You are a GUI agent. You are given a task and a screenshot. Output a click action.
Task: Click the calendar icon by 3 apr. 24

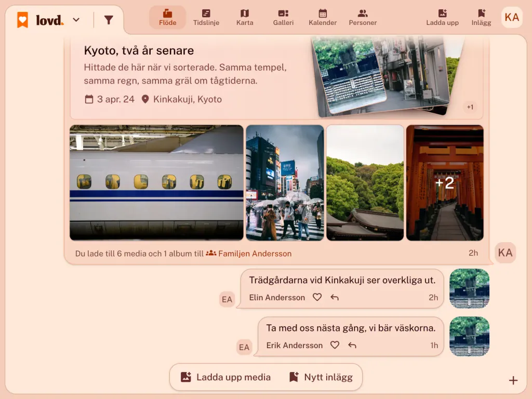pos(89,99)
